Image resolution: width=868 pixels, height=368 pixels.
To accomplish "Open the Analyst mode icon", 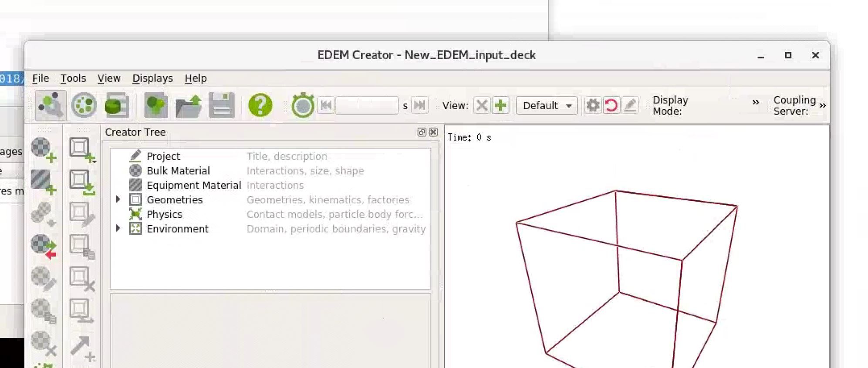I will (117, 105).
